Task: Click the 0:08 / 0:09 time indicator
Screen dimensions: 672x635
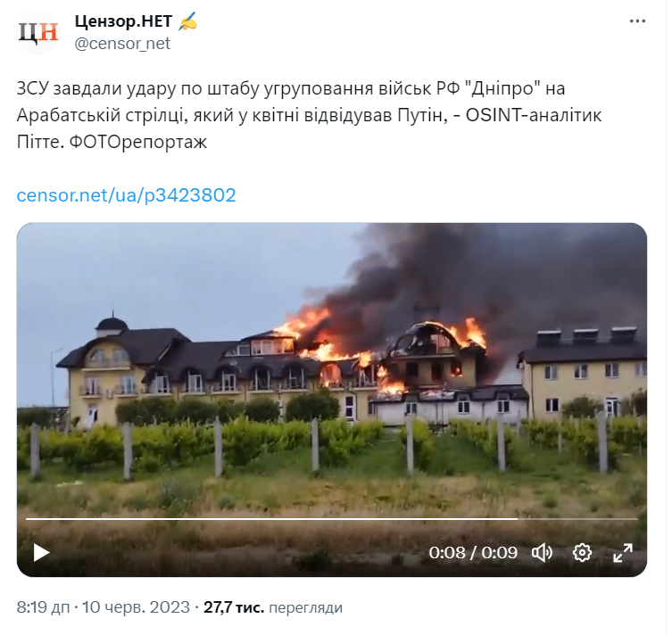Action: (473, 553)
